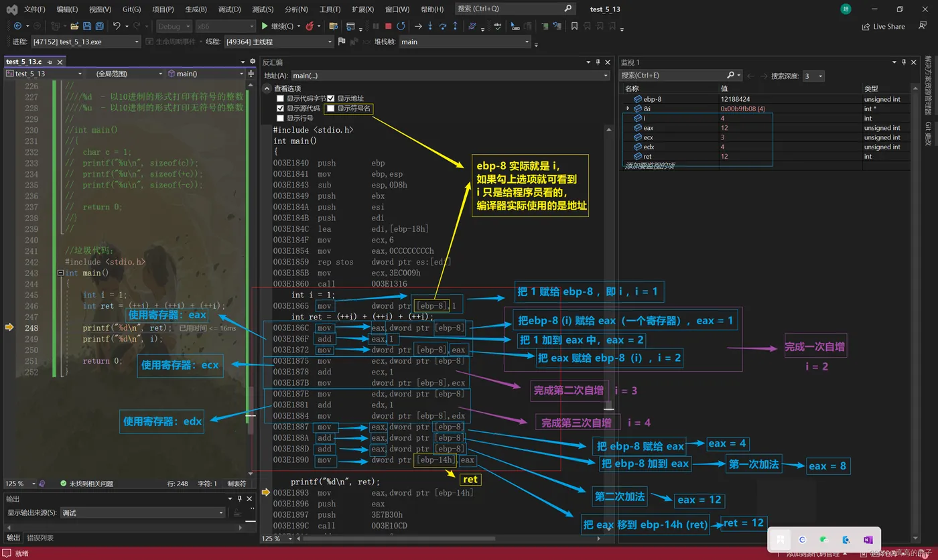Close the Disassembly (反汇编) panel

pyautogui.click(x=606, y=62)
